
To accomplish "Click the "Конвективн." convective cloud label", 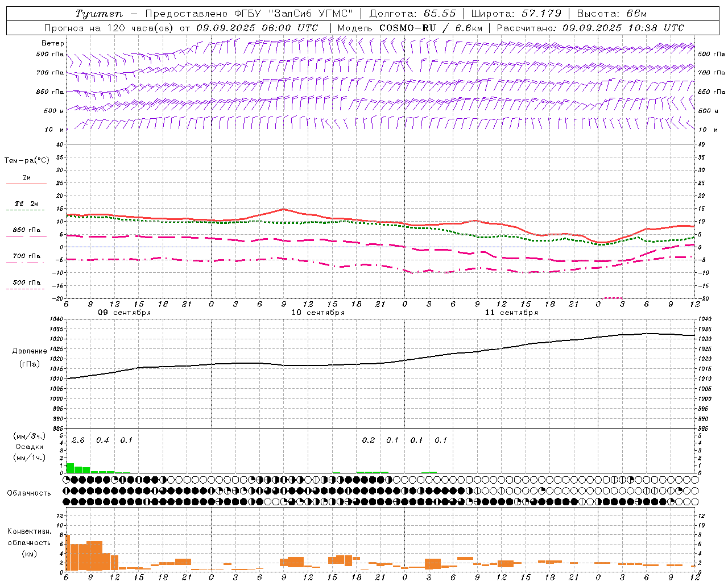I will [x=30, y=532].
